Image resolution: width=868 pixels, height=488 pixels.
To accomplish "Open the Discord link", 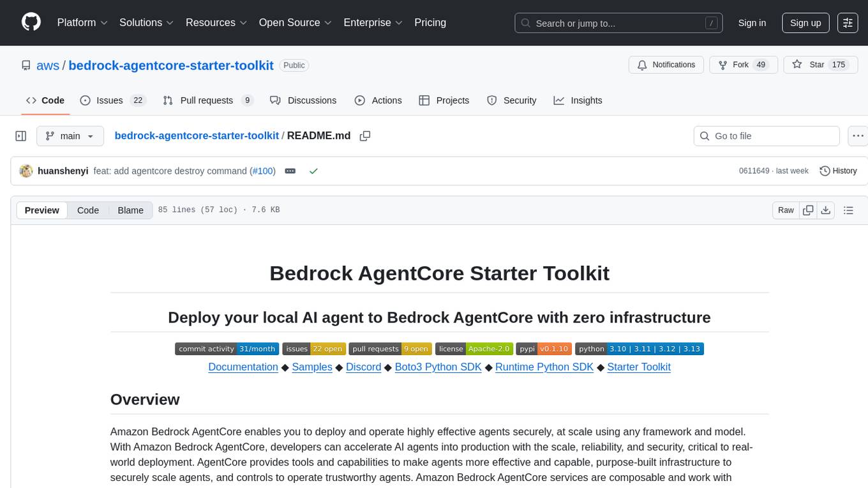I will [364, 367].
